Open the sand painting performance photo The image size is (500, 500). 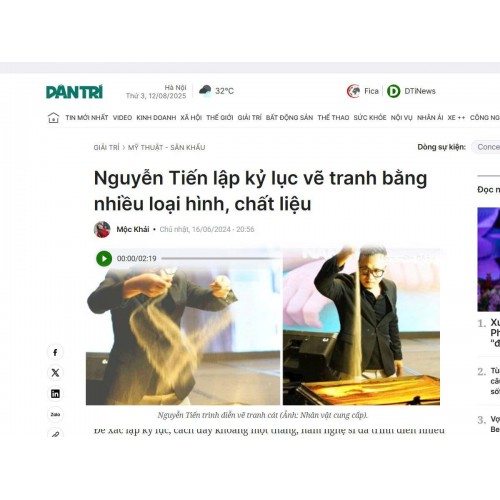(263, 326)
